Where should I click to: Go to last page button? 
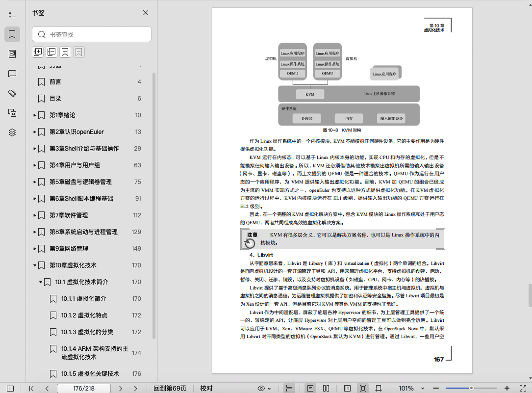click(136, 389)
